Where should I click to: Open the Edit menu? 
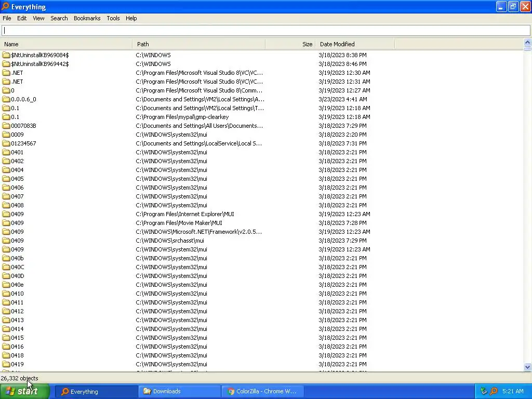[22, 18]
